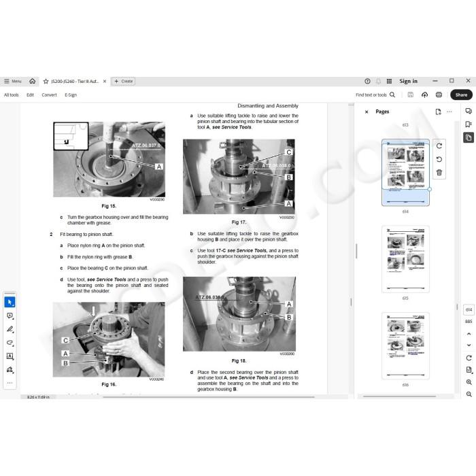This screenshot has width=476, height=476.
Task: Close the Pages panel
Action: point(367,112)
